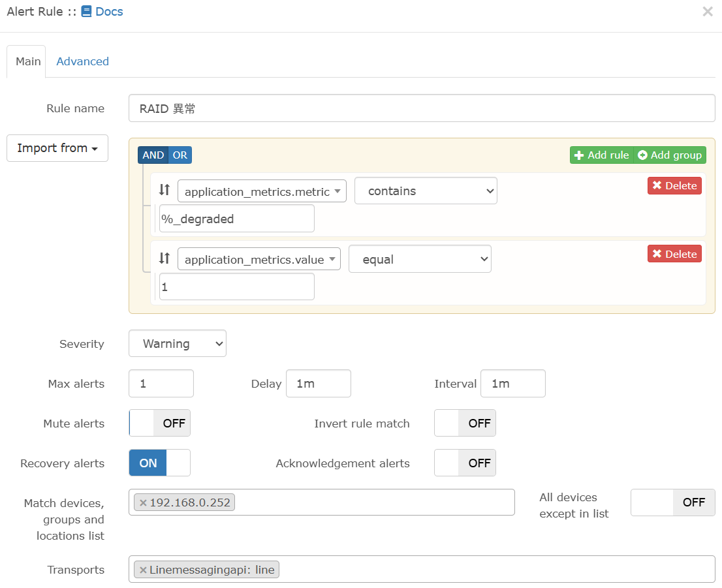Click the Rule name input field

(x=421, y=108)
